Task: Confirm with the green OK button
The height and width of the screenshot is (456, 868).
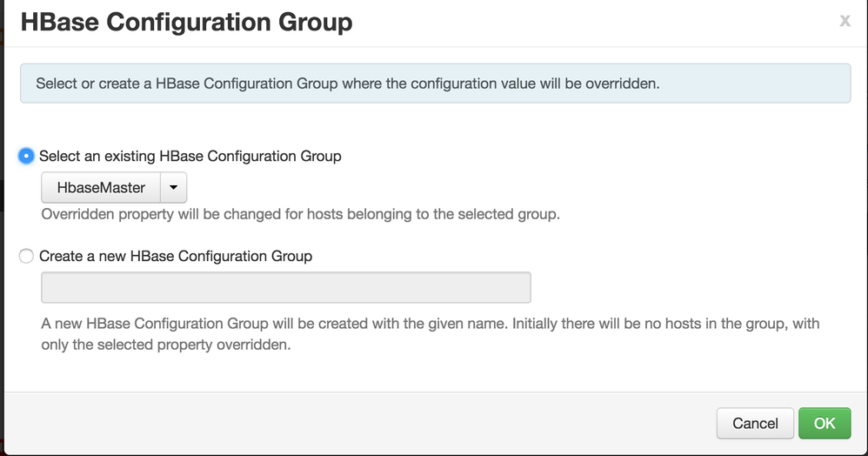Action: coord(824,423)
